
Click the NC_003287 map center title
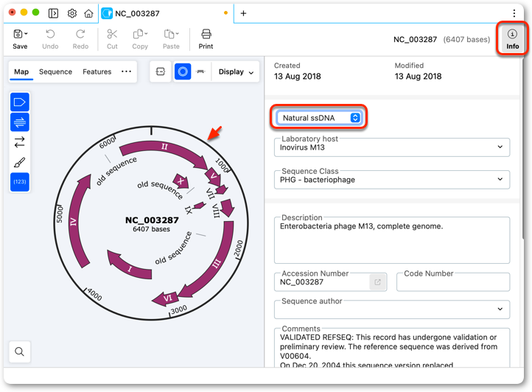pyautogui.click(x=152, y=220)
